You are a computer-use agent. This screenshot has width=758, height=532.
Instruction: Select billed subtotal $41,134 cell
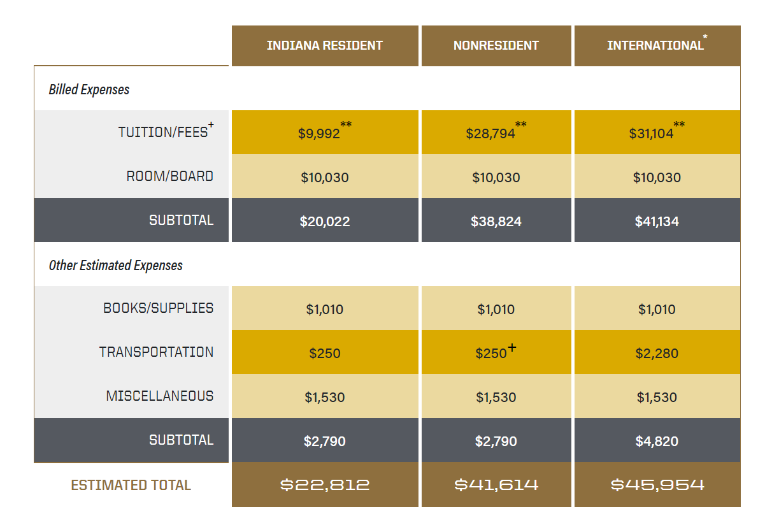(x=657, y=220)
